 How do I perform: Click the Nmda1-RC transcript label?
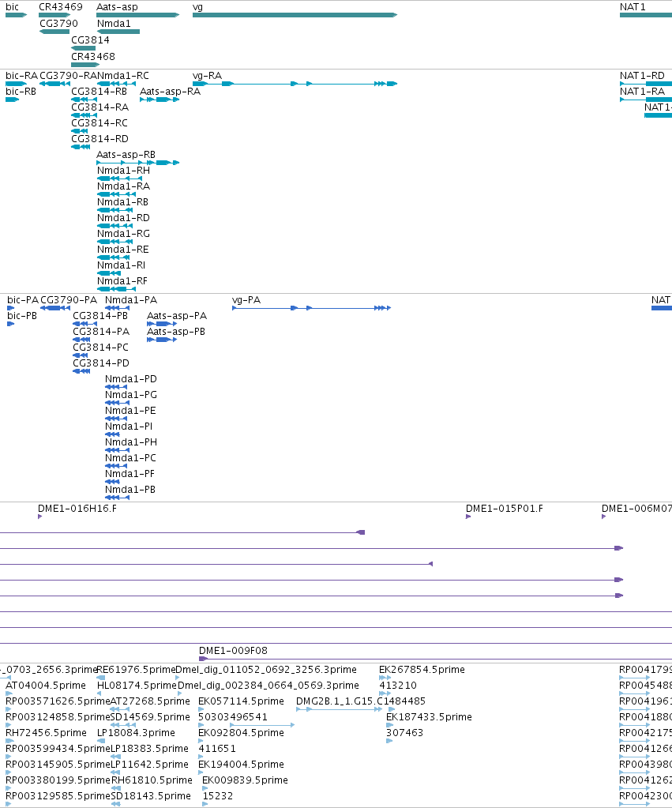click(123, 76)
